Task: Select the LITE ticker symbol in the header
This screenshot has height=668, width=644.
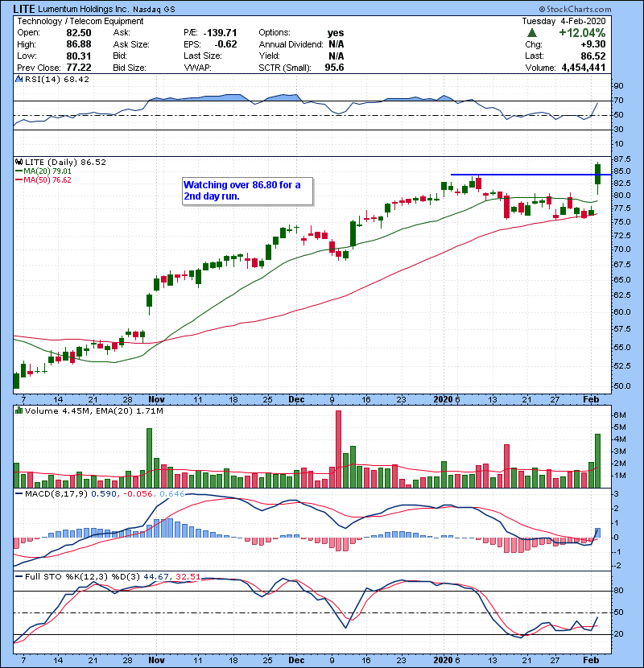Action: [24, 9]
